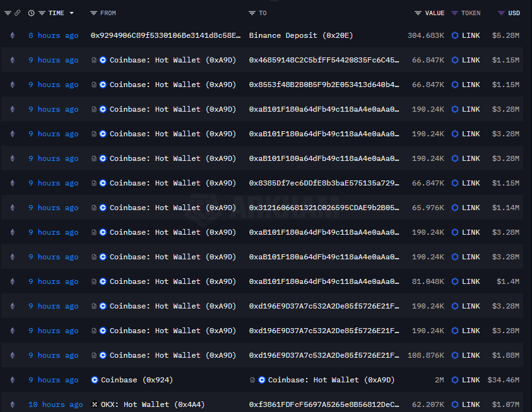Image resolution: width=532 pixels, height=412 pixels.
Task: Click LINK token icon in the $1.14M row
Action: coord(455,208)
